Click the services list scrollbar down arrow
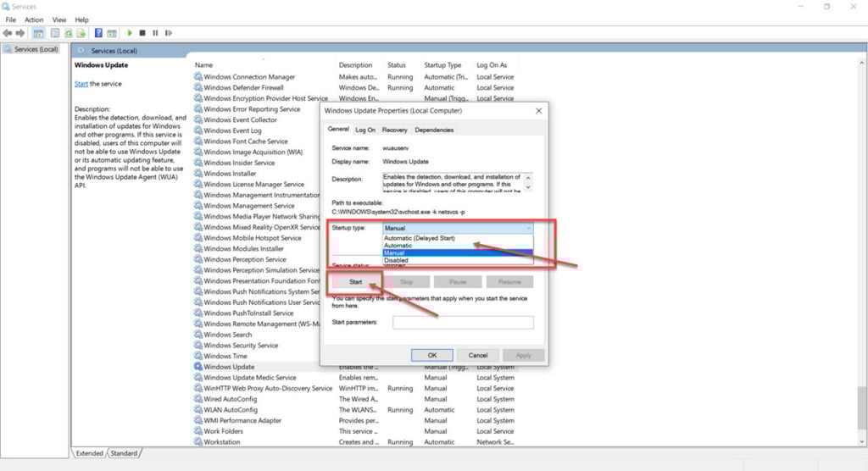This screenshot has height=471, width=868. pyautogui.click(x=861, y=441)
